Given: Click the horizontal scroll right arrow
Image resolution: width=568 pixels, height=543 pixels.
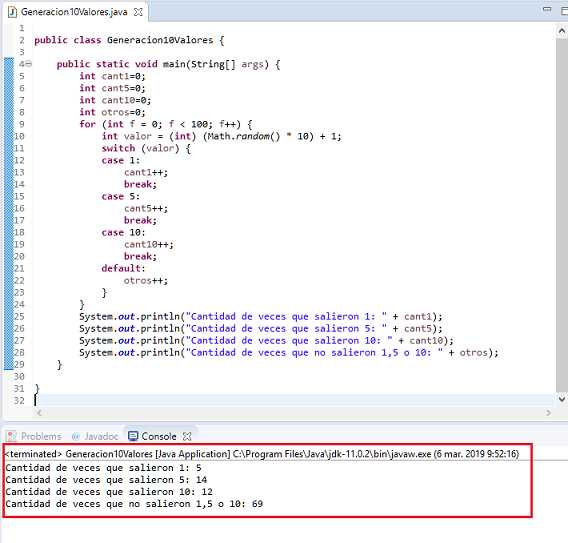Looking at the screenshot, I should (x=548, y=412).
